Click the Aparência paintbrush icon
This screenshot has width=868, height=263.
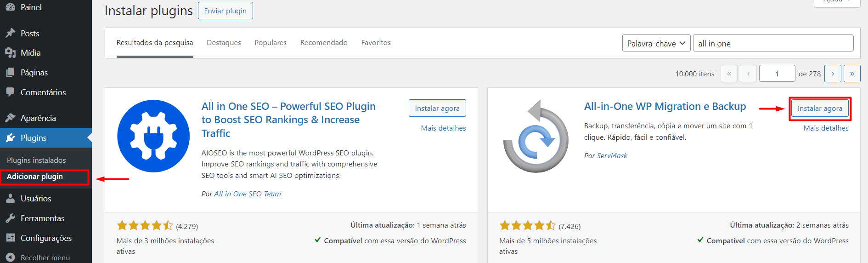point(10,118)
